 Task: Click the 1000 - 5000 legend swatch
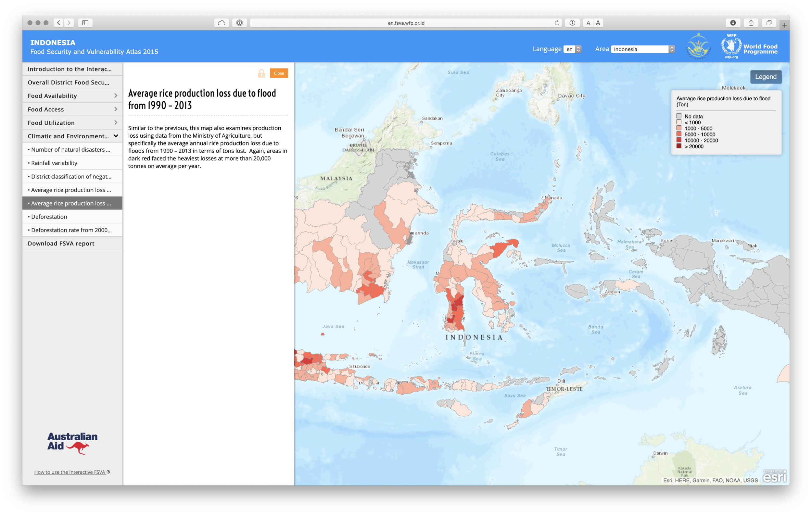[x=679, y=128]
